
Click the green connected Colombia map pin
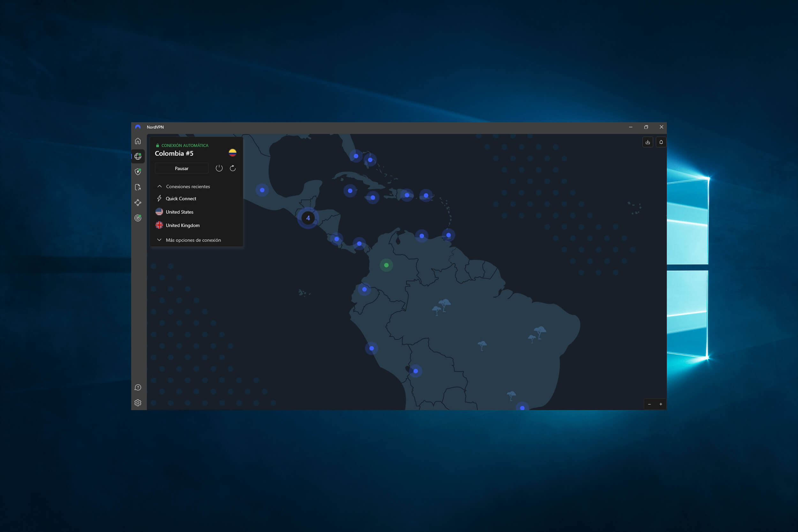386,265
